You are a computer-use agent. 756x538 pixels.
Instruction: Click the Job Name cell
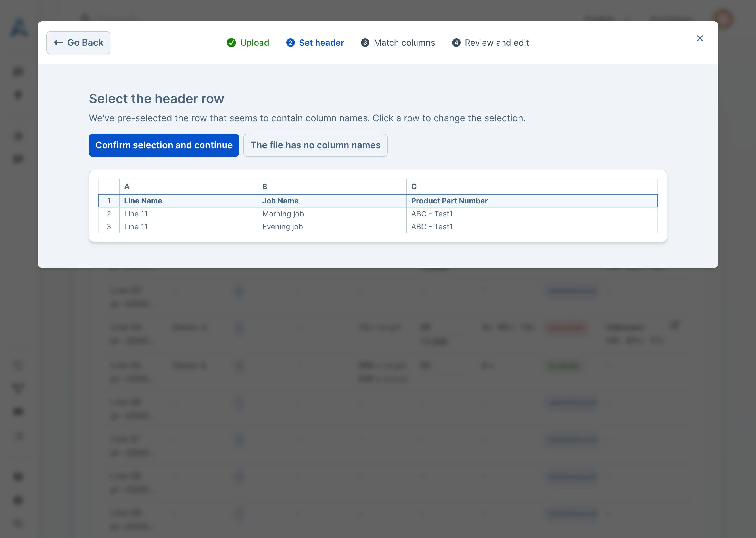tap(280, 201)
